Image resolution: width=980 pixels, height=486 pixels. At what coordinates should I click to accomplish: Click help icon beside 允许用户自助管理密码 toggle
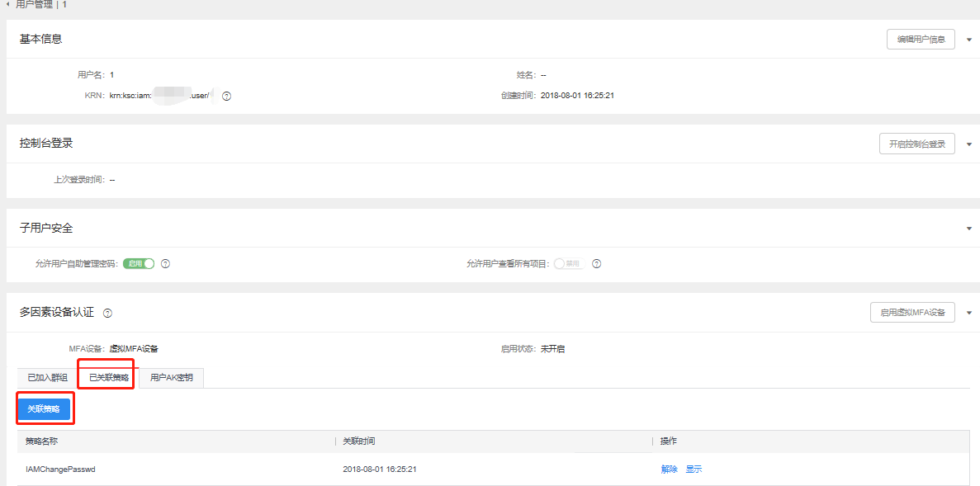pos(165,264)
